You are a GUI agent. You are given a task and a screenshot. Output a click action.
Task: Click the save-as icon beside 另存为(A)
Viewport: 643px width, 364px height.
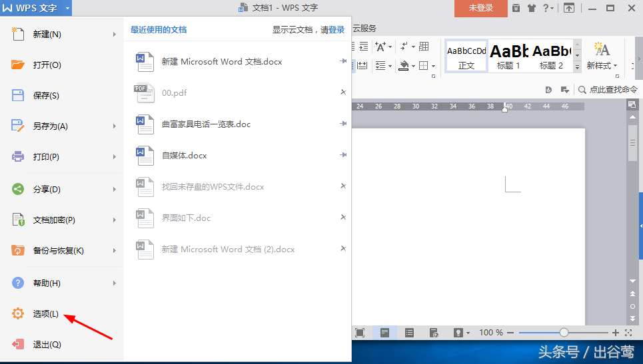click(x=17, y=126)
